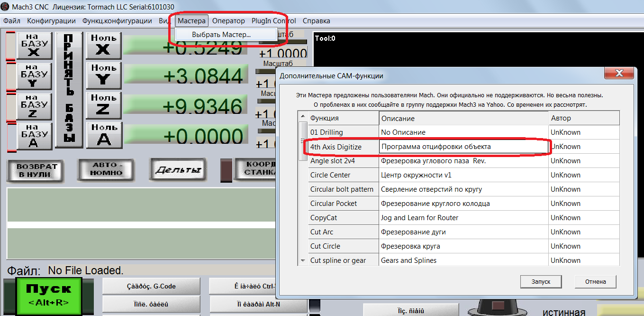The height and width of the screenshot is (316, 644).
Task: Click the Функция column header
Action: coord(344,118)
